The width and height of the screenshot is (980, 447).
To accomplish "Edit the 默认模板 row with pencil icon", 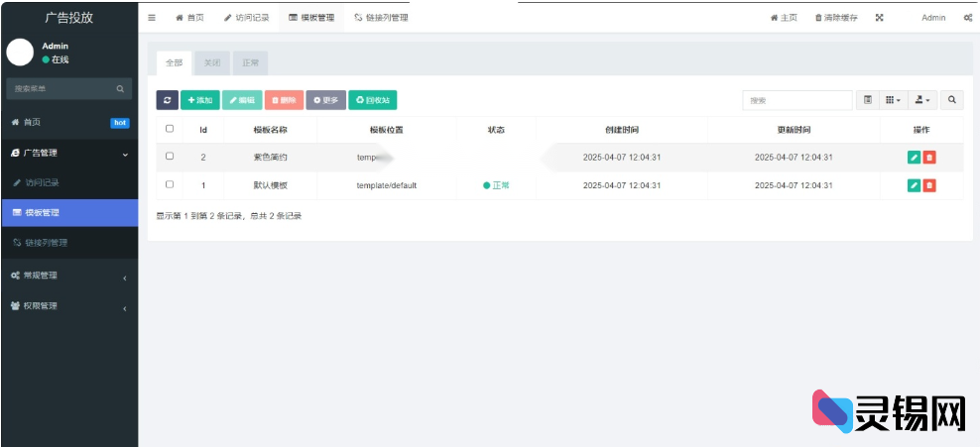I will (x=914, y=185).
